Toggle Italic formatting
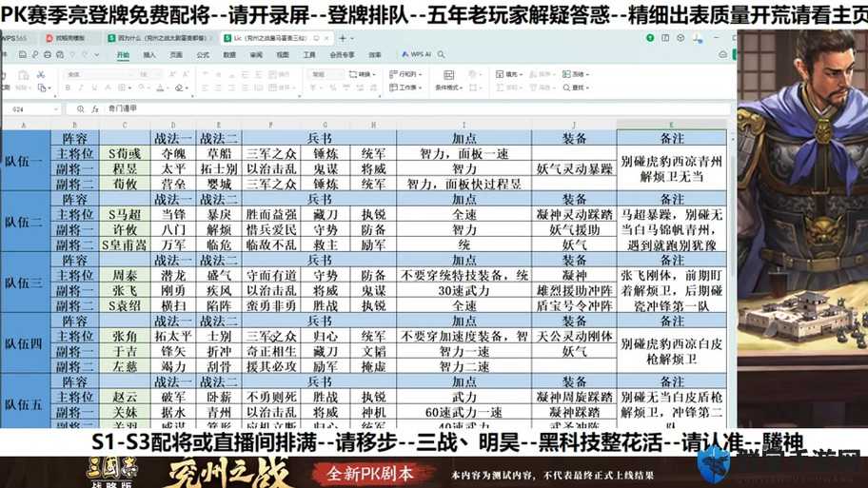868x488 pixels. 81,88
